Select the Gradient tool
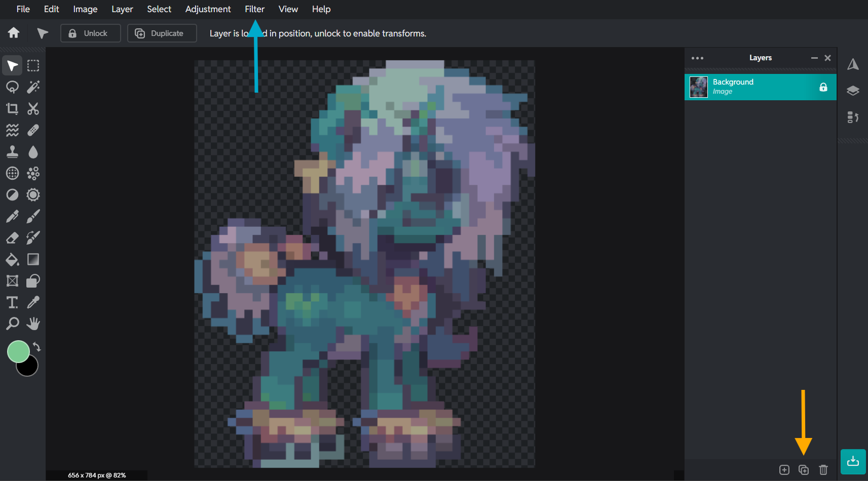The width and height of the screenshot is (868, 481). [33, 259]
